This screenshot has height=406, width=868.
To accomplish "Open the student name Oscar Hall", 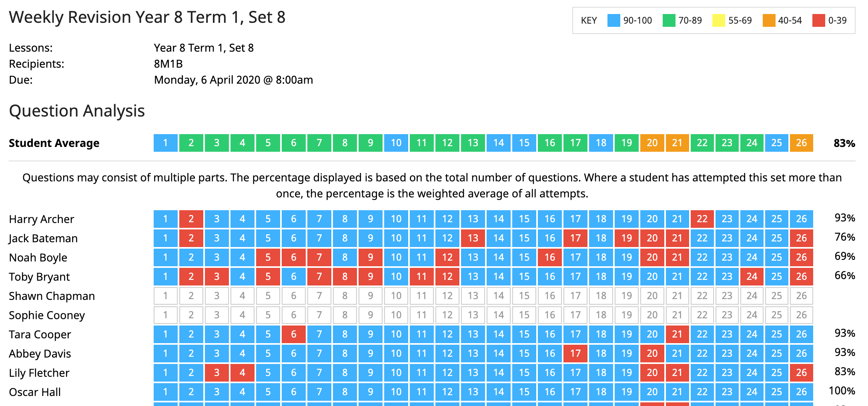I will coord(35,392).
